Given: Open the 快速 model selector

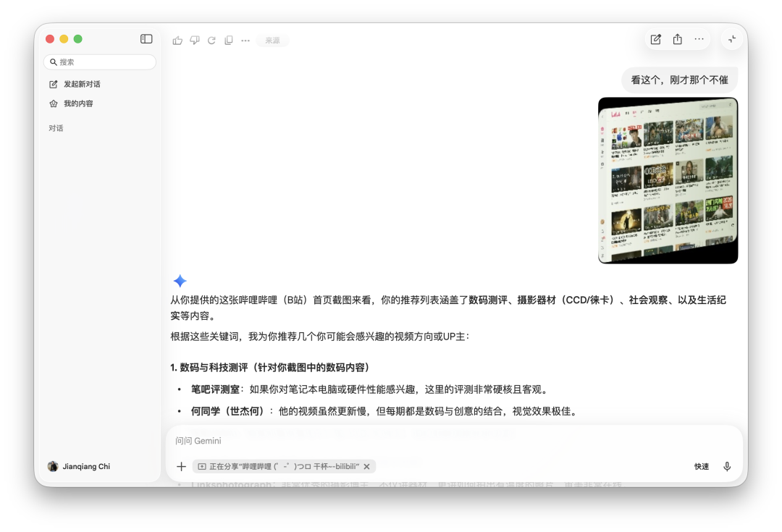Looking at the screenshot, I should tap(702, 467).
